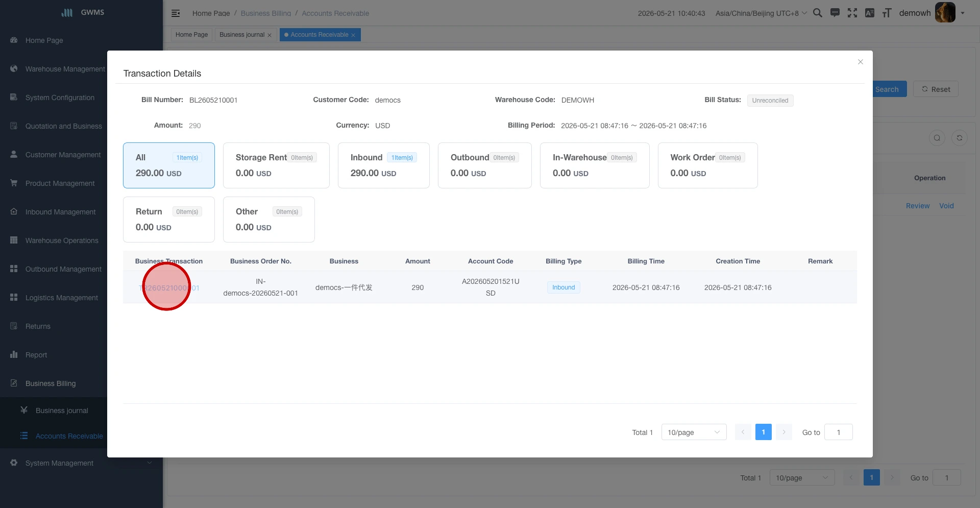Expand the user menu caret
The image size is (980, 508).
point(963,13)
